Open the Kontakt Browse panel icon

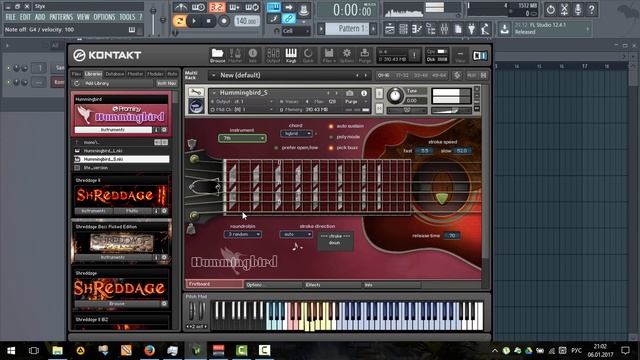218,55
